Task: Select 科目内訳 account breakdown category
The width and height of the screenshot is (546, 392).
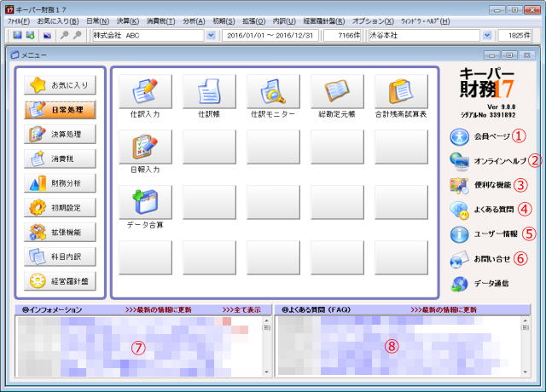Action: tap(60, 257)
